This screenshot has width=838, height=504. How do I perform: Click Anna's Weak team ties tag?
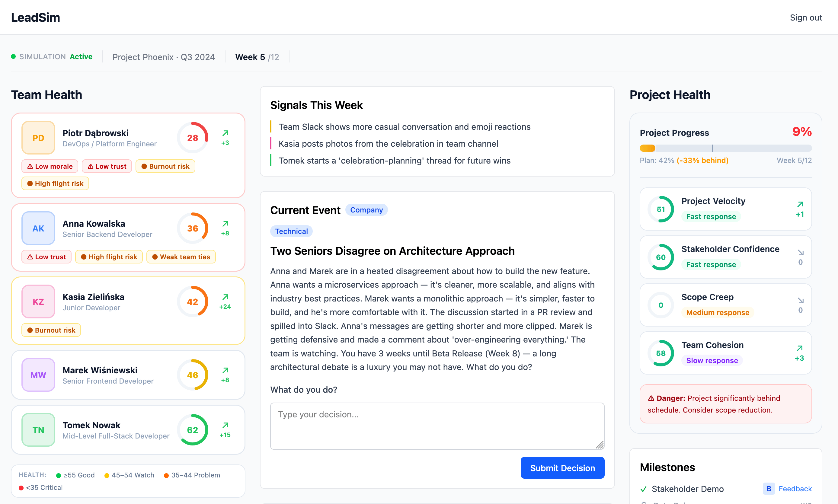coord(181,257)
